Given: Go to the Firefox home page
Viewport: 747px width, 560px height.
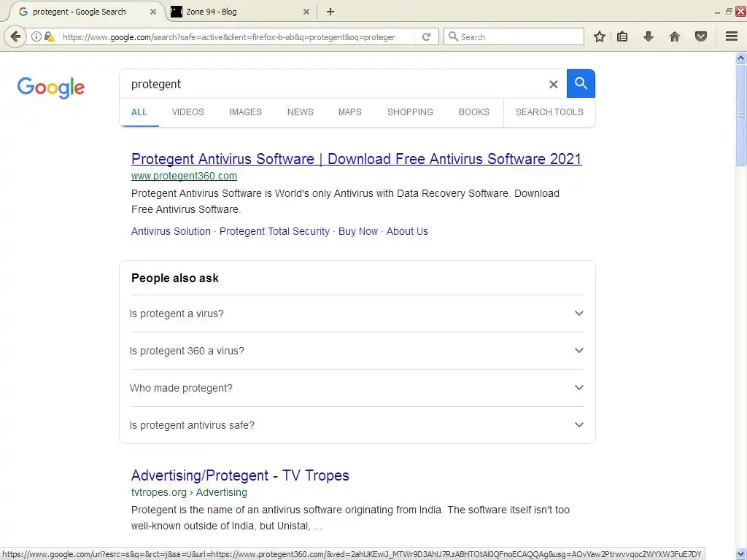Looking at the screenshot, I should tap(675, 36).
